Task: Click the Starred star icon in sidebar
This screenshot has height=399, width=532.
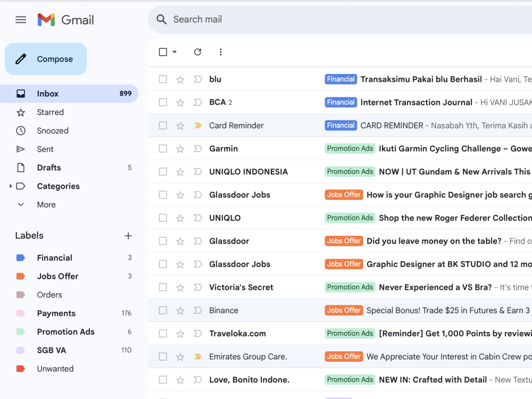Action: click(21, 112)
